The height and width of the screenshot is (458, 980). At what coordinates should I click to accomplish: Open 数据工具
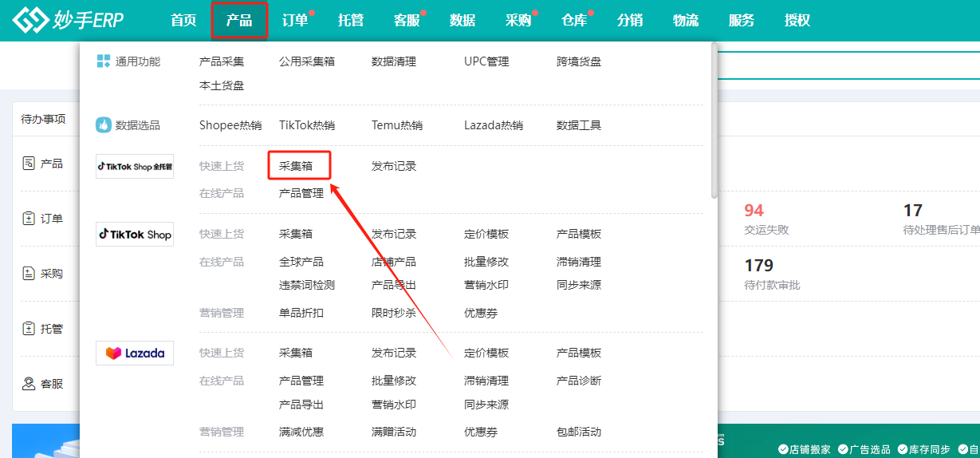579,125
